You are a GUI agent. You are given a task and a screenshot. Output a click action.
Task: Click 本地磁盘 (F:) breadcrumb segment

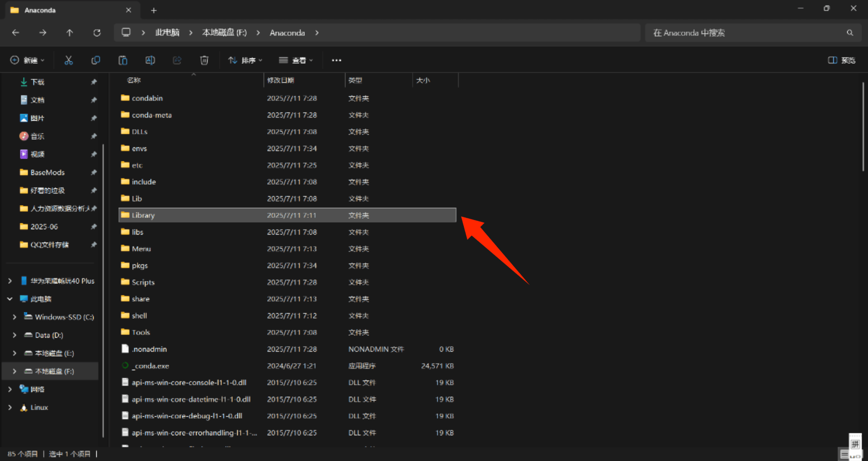tap(224, 33)
